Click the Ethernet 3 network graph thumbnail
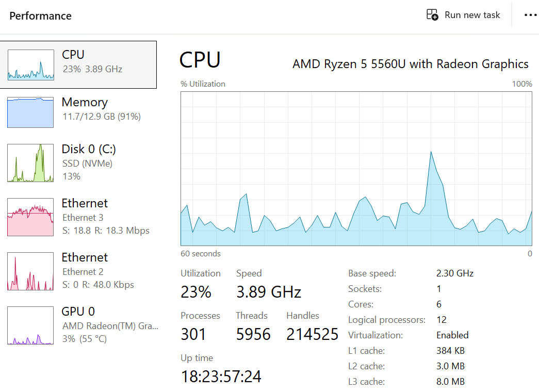 coord(31,217)
